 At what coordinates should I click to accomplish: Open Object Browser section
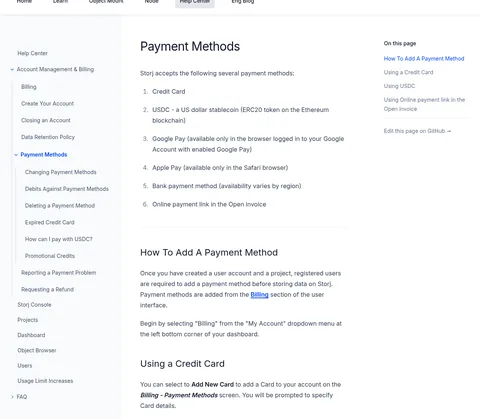[37, 351]
